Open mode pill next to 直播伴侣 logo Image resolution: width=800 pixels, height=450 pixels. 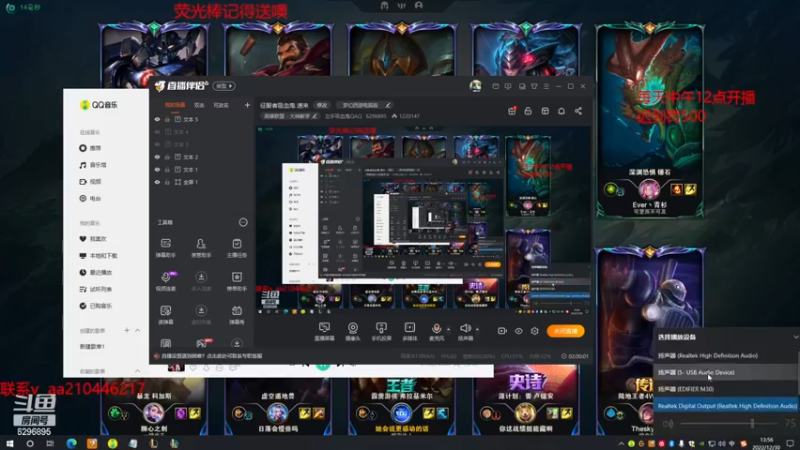(224, 86)
